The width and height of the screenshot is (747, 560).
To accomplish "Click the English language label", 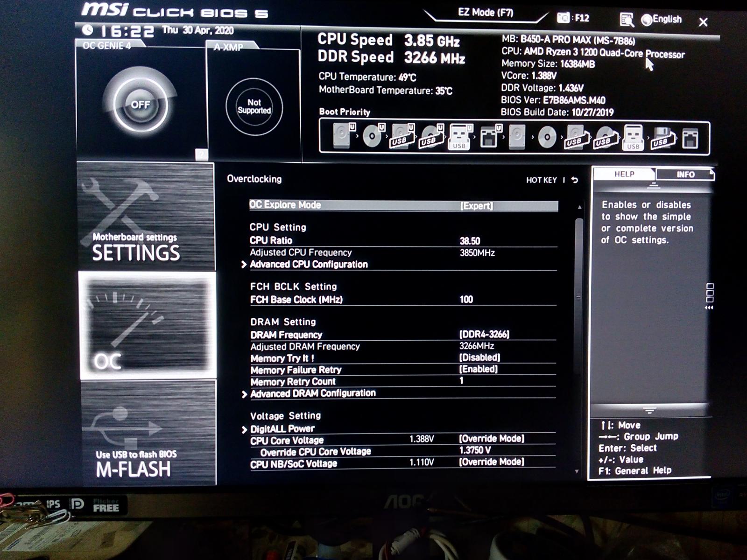I will (667, 19).
